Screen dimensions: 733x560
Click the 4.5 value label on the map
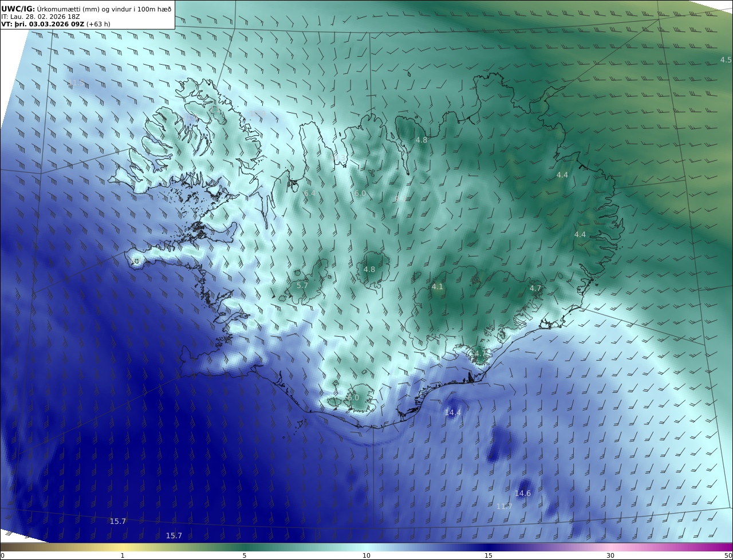(726, 60)
